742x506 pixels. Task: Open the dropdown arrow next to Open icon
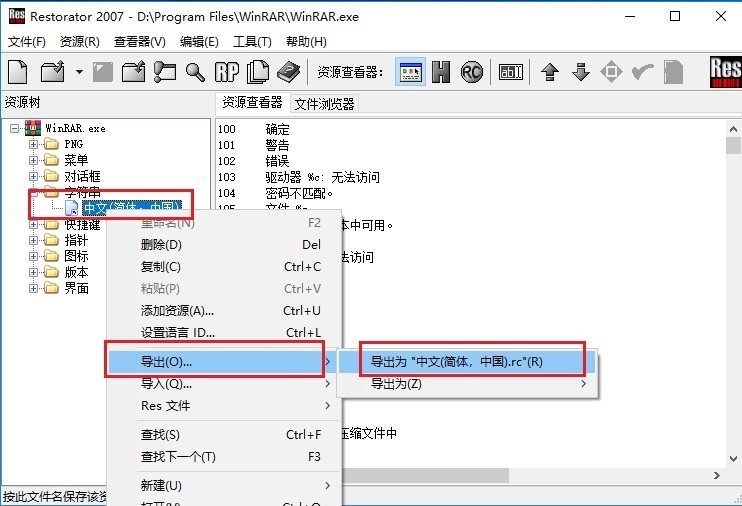pos(79,72)
